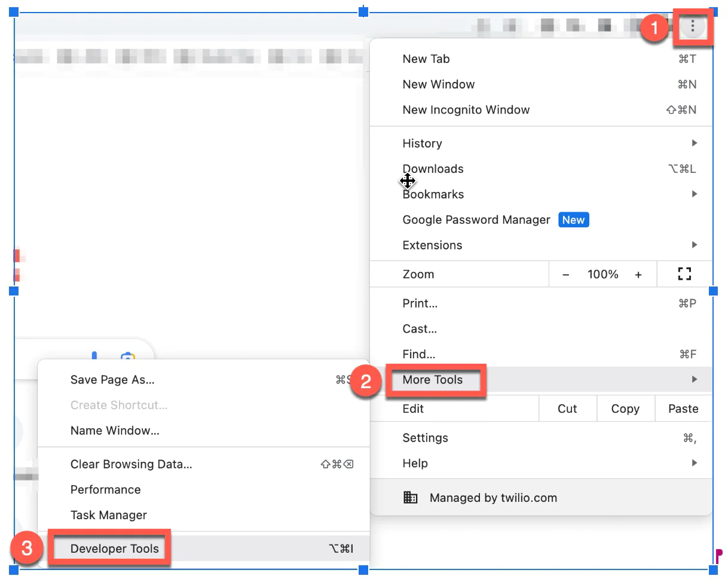Expand the History submenu arrow
The width and height of the screenshot is (728, 585).
point(694,143)
